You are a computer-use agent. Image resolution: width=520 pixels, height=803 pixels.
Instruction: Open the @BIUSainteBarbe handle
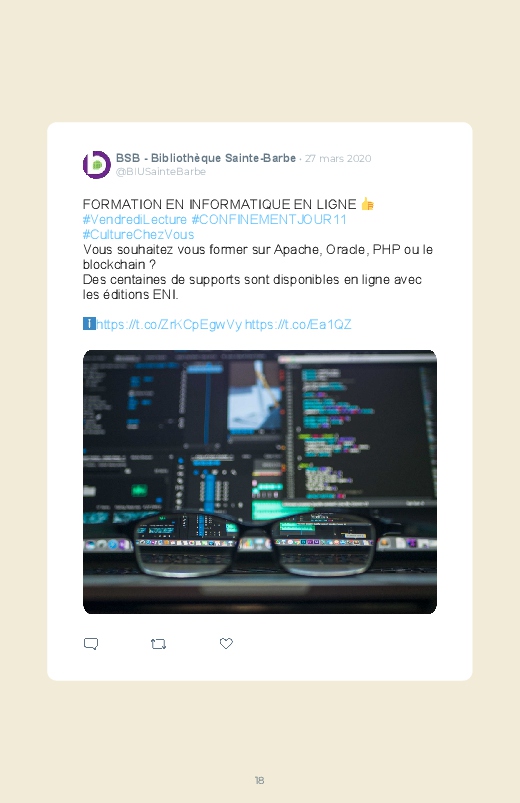pos(161,172)
